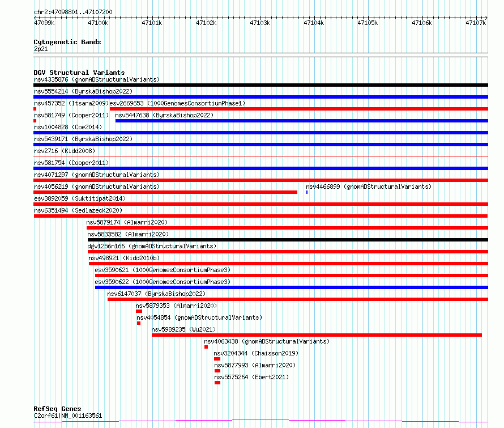Click the black bar under nsv5833582
The image size is (504, 428).
tap(288, 240)
